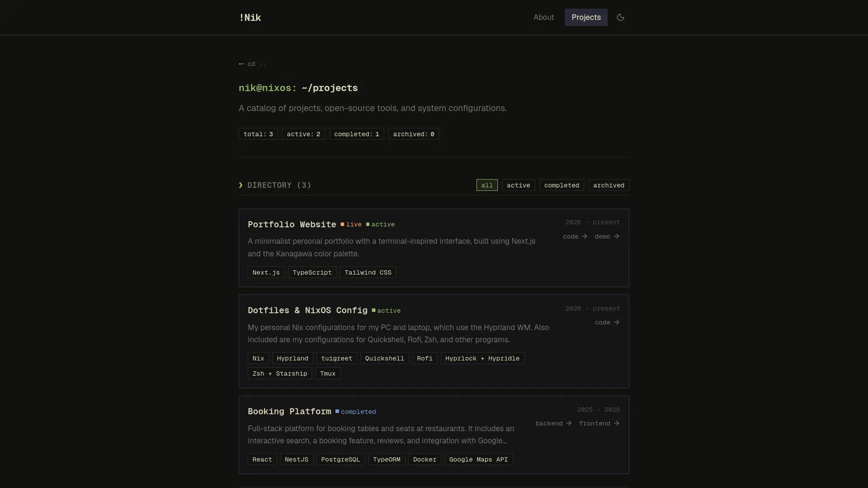868x488 pixels.
Task: Click the Dotfiles & NixOS Config title
Action: click(308, 311)
